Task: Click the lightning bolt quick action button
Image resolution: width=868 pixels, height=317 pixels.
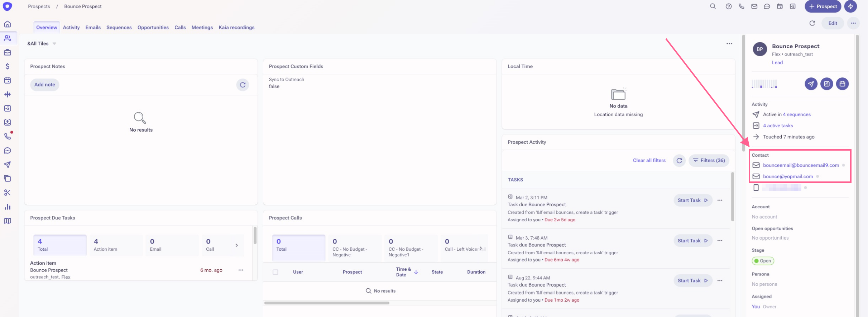Action: coord(850,6)
